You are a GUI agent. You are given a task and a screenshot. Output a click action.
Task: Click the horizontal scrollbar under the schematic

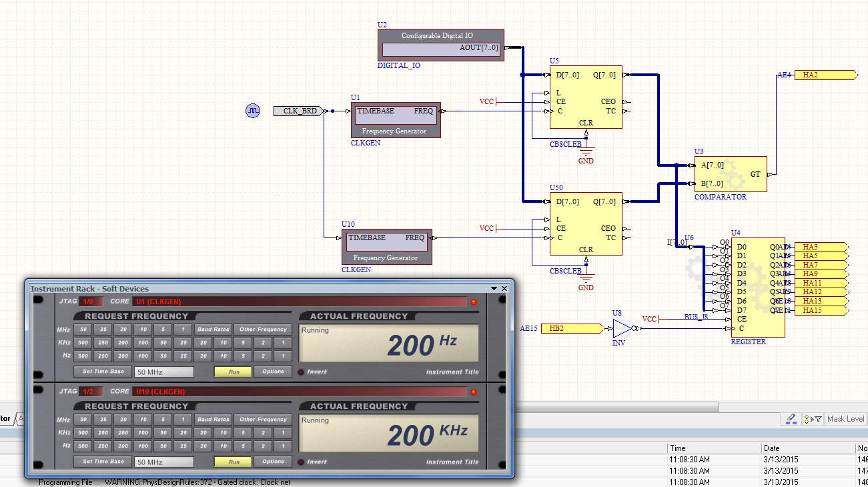click(x=614, y=406)
